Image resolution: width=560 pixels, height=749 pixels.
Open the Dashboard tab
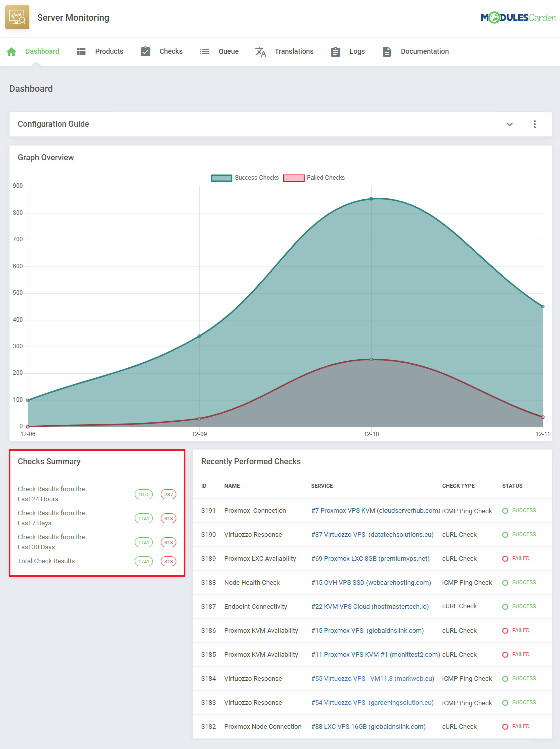tap(42, 51)
